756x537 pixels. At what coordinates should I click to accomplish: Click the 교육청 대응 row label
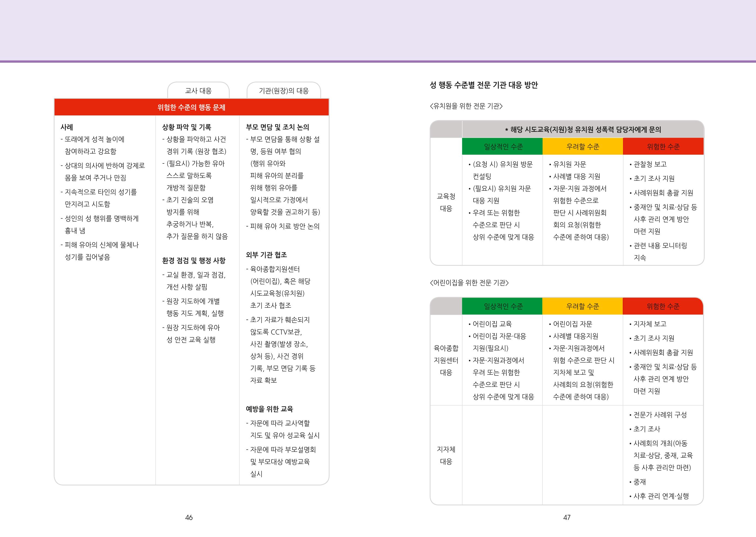click(446, 202)
